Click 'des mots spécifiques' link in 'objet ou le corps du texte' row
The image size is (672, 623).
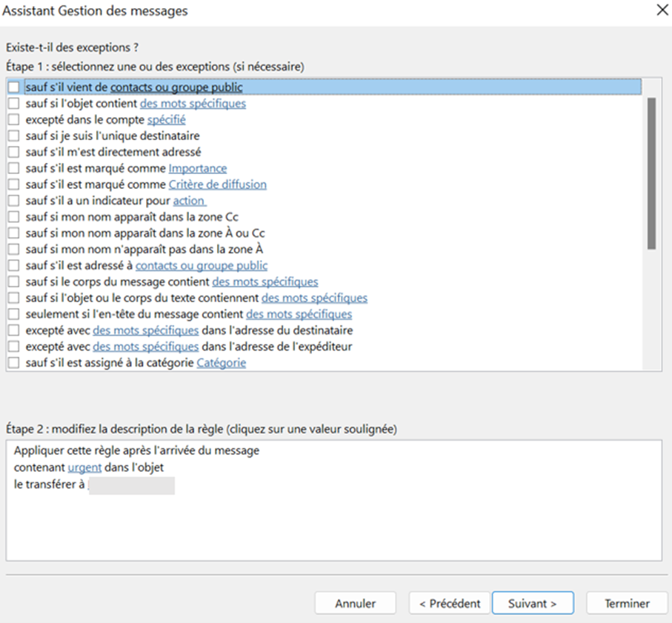[x=315, y=299]
